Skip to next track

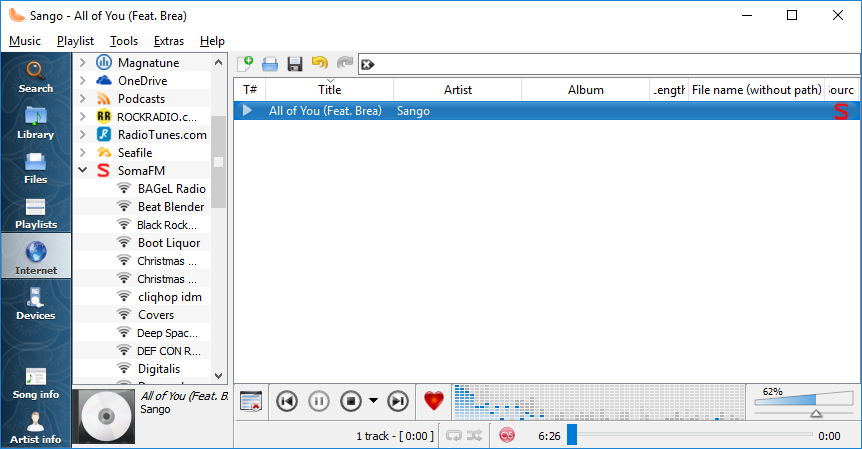[398, 401]
